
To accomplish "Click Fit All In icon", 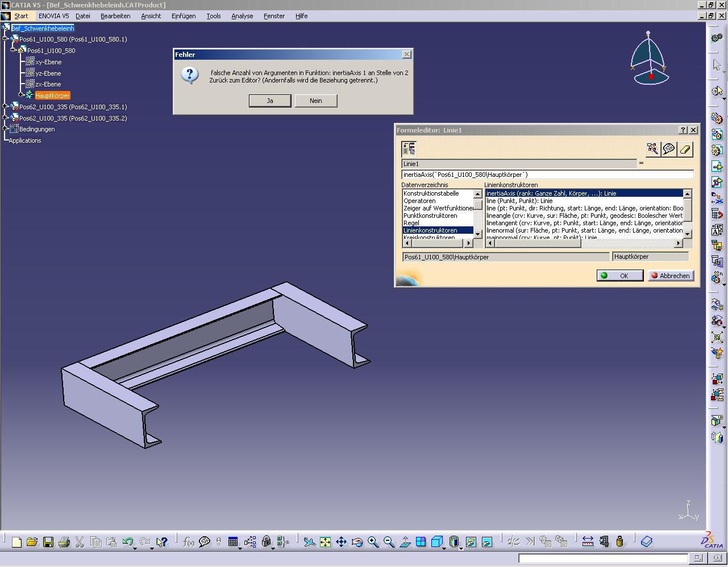I will click(325, 542).
